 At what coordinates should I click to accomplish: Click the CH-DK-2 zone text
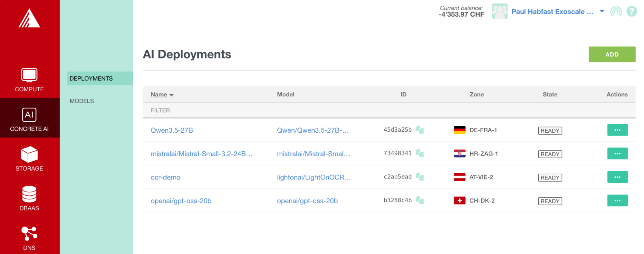(x=482, y=201)
